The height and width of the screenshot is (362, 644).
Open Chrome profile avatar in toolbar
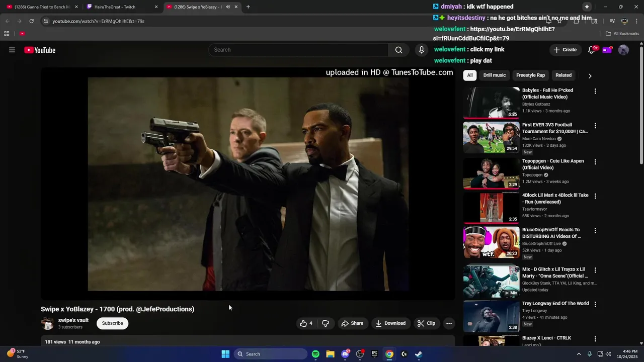point(624,21)
